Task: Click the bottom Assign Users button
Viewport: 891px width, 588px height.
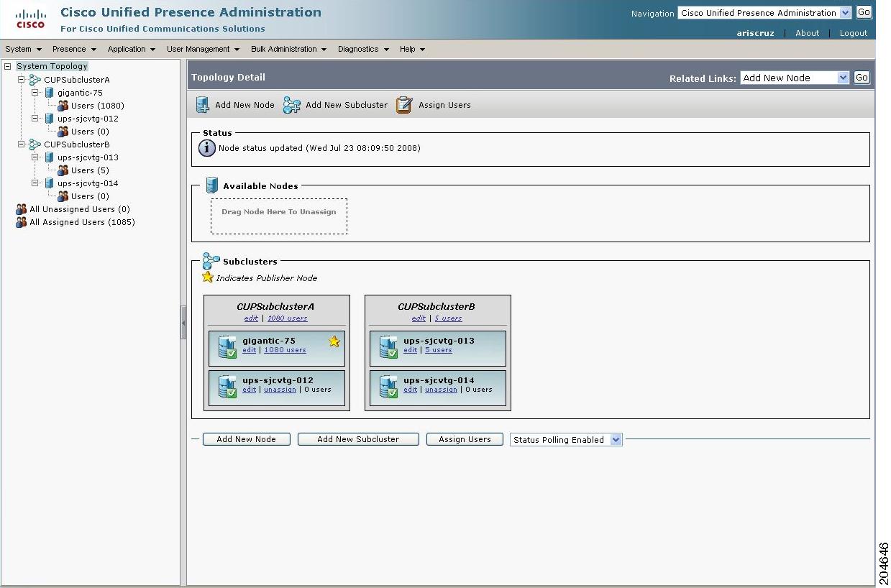Action: pyautogui.click(x=465, y=439)
